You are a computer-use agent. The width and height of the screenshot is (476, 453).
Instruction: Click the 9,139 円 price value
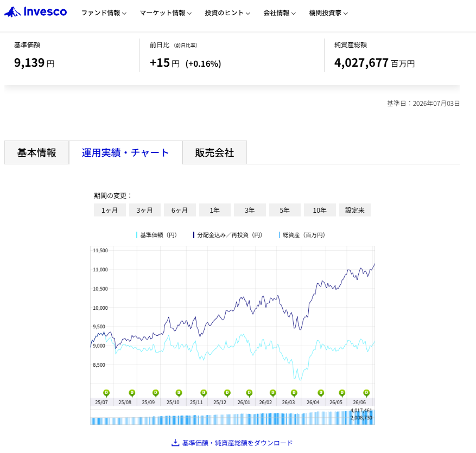34,63
